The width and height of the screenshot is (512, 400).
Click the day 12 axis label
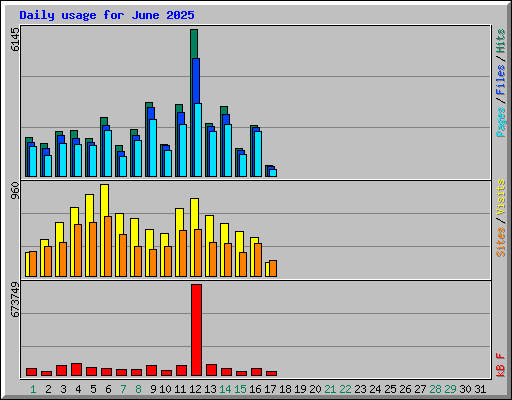[x=195, y=389]
